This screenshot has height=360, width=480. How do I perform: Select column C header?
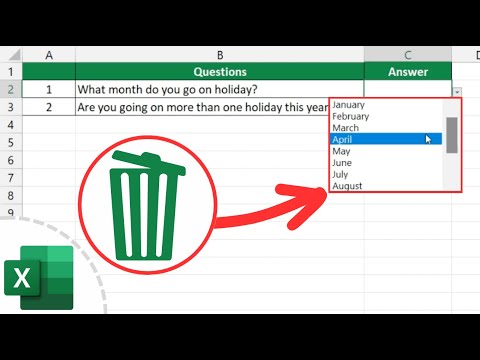coord(408,55)
